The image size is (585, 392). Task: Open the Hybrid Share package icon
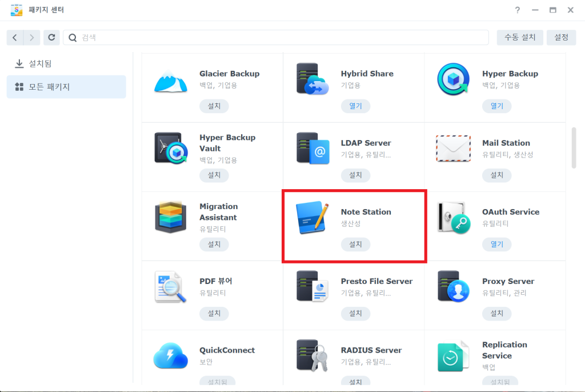312,79
